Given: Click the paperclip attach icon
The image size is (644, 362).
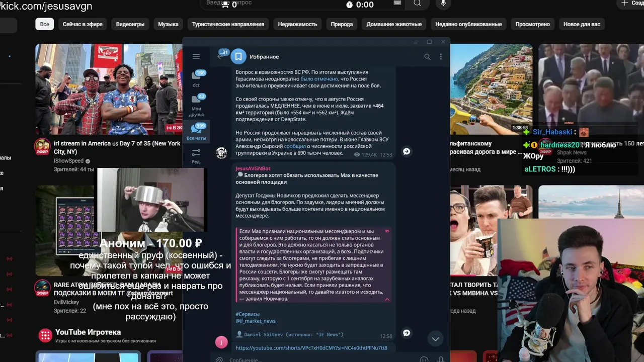Looking at the screenshot, I should 219,359.
